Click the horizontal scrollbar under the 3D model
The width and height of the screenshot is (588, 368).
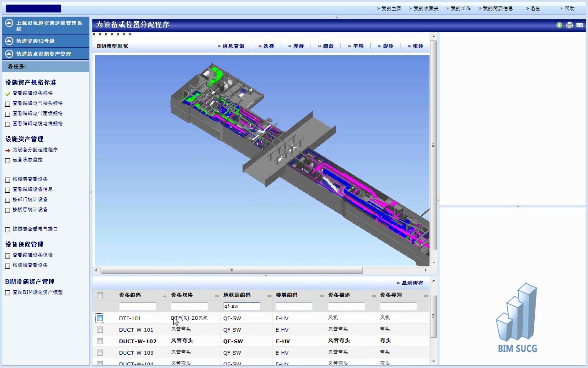pyautogui.click(x=232, y=270)
